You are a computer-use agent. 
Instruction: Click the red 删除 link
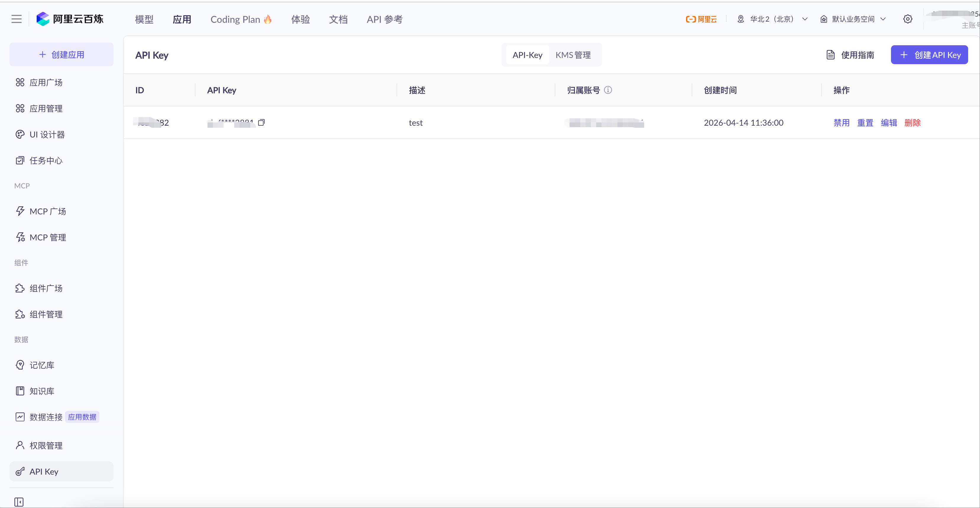coord(912,122)
